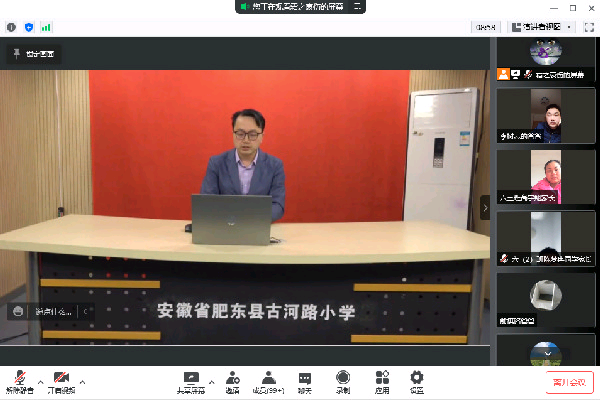Click the small arrow beside the chat input
This screenshot has height=400, width=600.
click(x=85, y=312)
